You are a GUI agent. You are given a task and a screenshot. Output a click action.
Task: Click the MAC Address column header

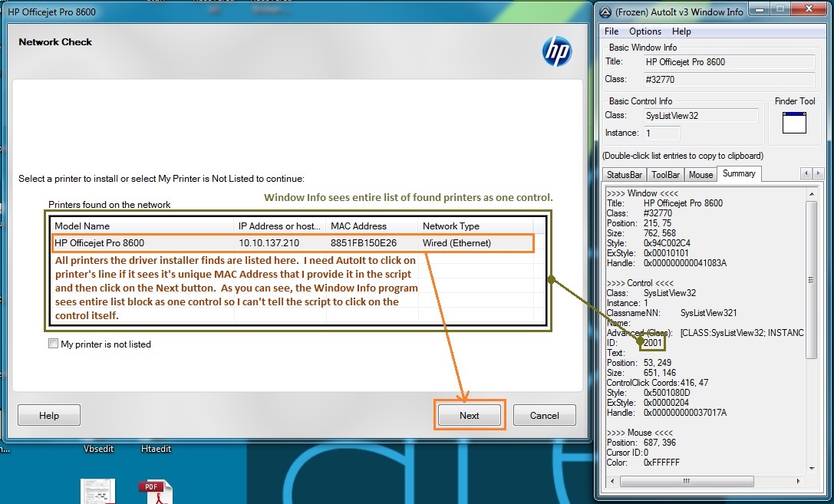pyautogui.click(x=372, y=226)
